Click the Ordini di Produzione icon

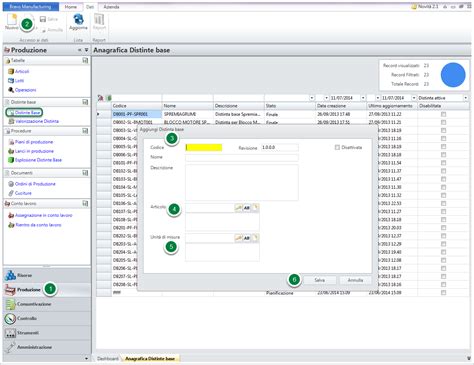11,184
